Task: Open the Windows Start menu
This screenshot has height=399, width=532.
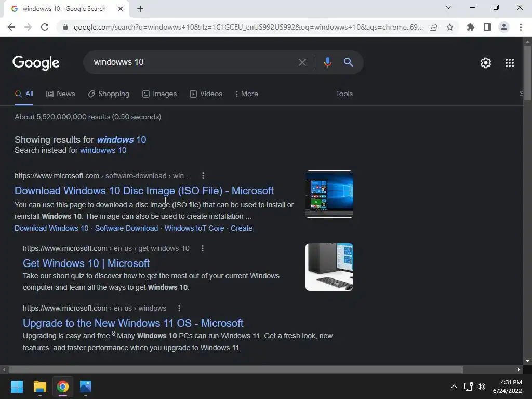Action: click(x=17, y=387)
